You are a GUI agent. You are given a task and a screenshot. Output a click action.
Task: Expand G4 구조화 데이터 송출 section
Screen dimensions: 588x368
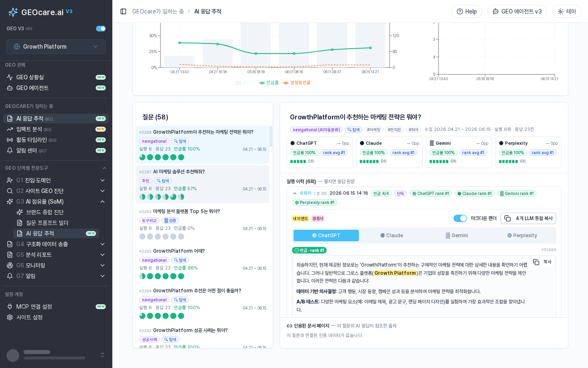tap(56, 244)
